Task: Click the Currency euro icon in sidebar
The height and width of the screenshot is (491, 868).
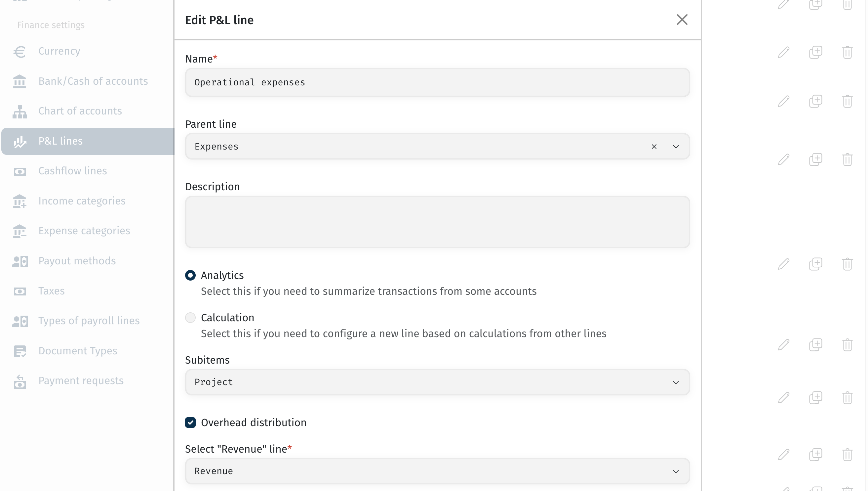Action: pos(20,52)
